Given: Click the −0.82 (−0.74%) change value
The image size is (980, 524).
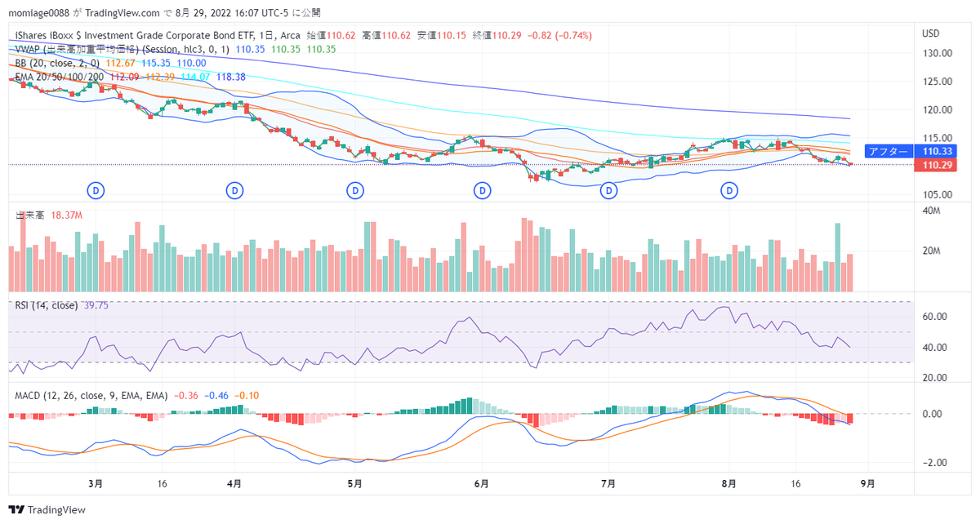Looking at the screenshot, I should pos(559,36).
